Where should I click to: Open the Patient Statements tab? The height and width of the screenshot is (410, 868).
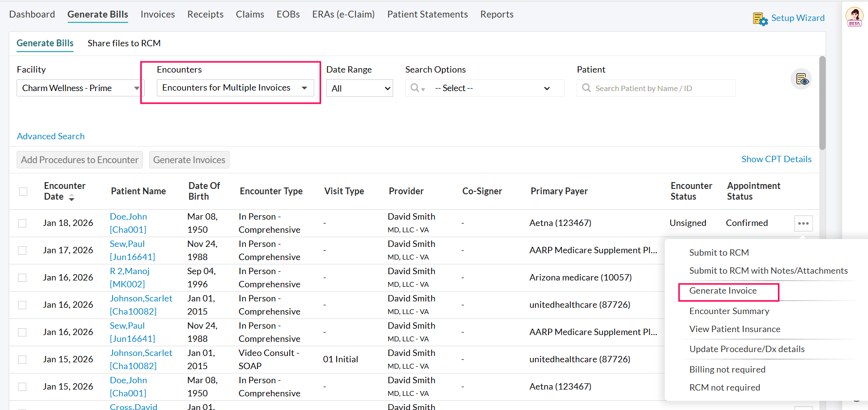point(428,14)
